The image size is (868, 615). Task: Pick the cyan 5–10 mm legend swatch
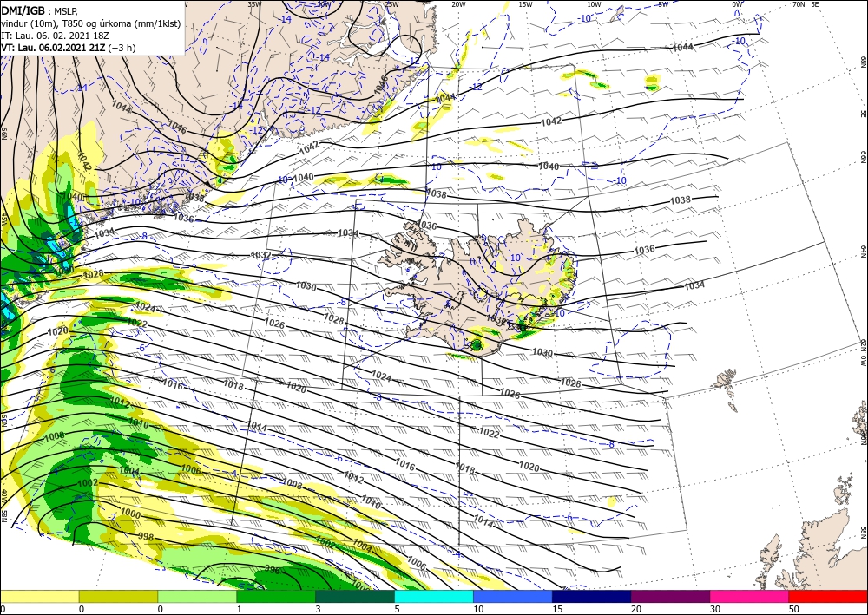click(x=434, y=596)
